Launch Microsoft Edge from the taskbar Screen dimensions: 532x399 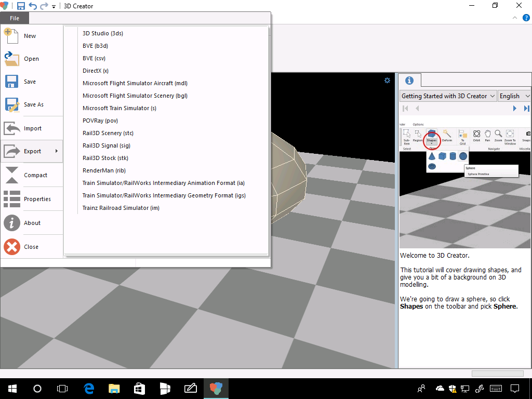click(89, 389)
